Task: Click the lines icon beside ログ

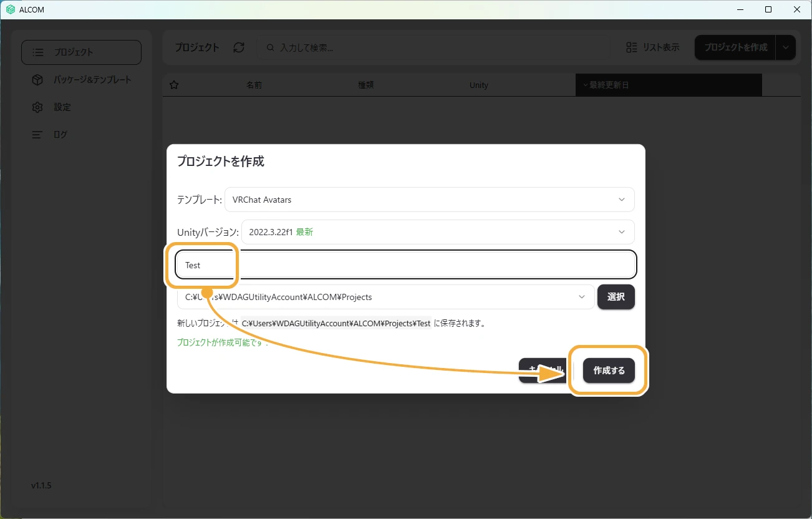Action: click(x=37, y=135)
